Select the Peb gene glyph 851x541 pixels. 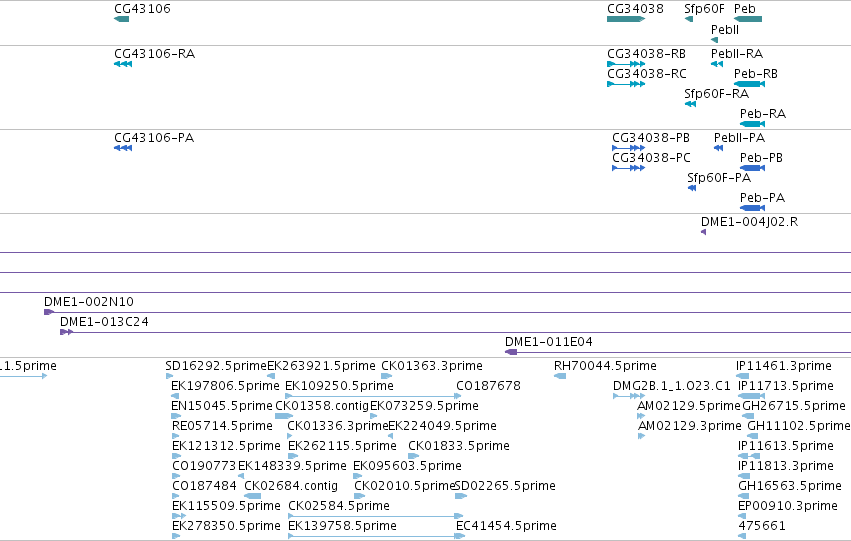click(x=748, y=19)
